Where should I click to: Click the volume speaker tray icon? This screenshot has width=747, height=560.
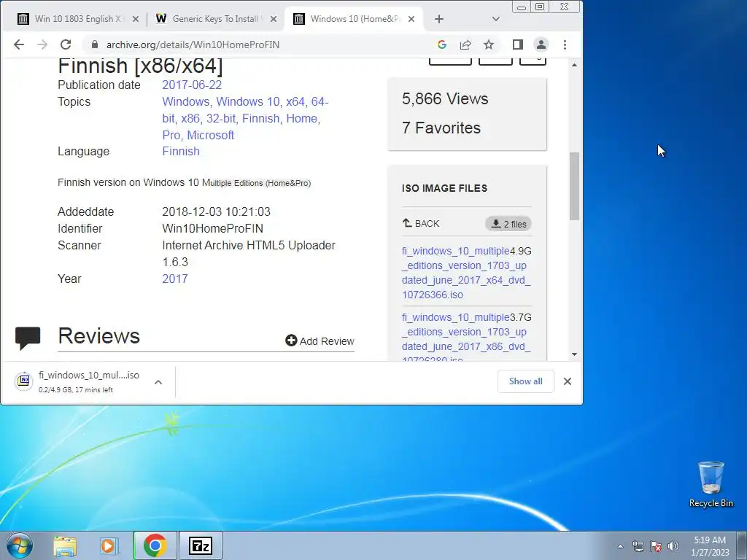[673, 546]
